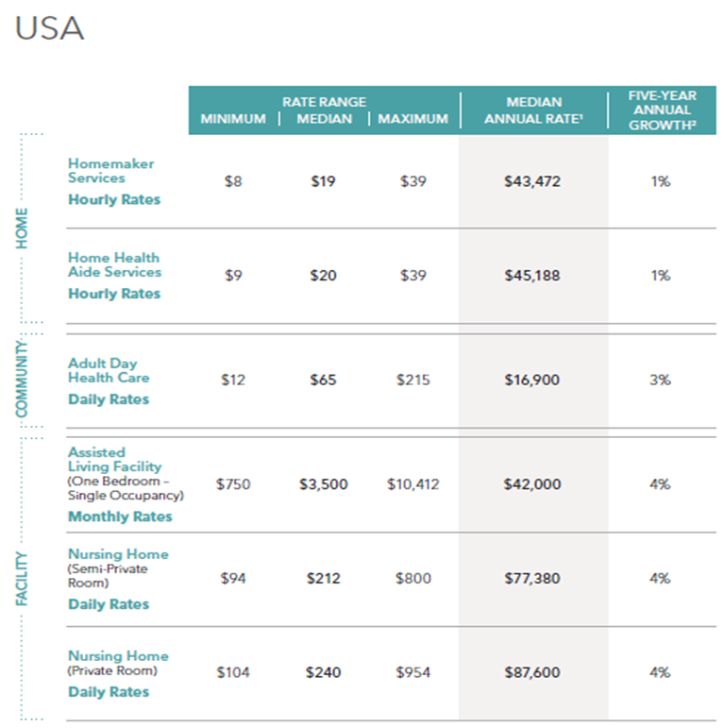Select the $87,600 annual rate value
The image size is (724, 728).
pos(532,673)
